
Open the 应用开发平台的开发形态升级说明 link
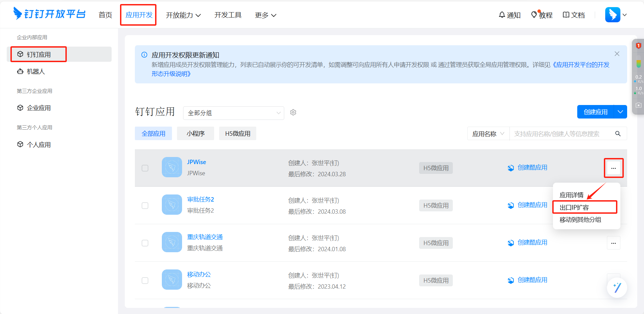[x=581, y=65]
